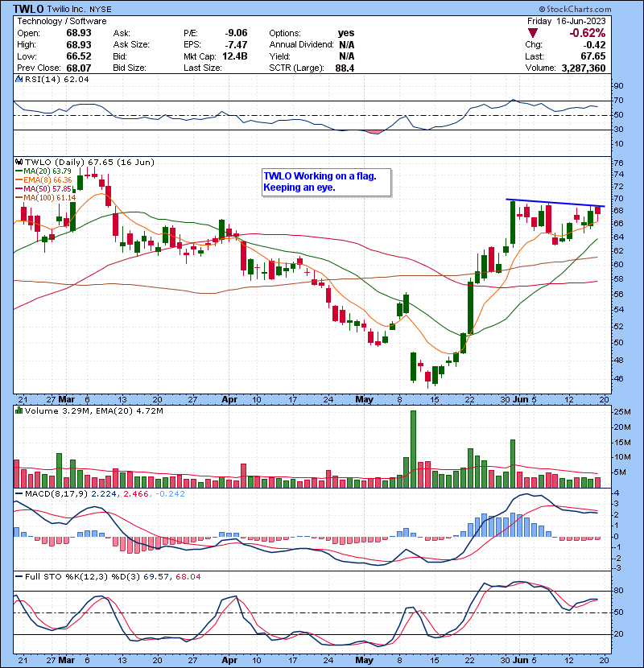Click the red down-triangle change indicator
This screenshot has height=668, width=644.
coord(533,33)
